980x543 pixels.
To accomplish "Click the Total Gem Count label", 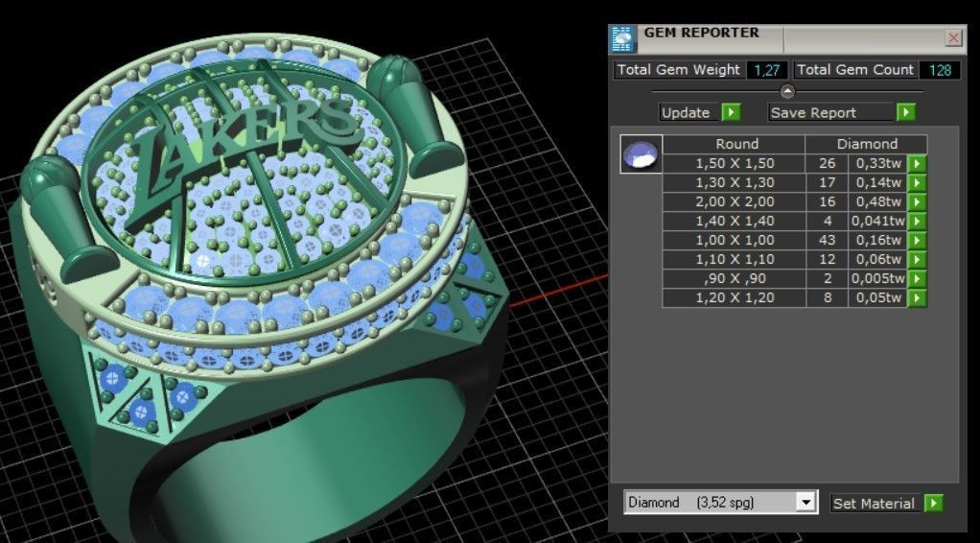I will coord(855,70).
